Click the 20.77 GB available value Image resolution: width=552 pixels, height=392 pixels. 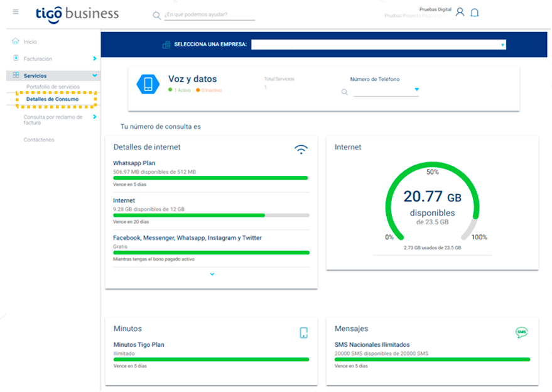coord(432,197)
